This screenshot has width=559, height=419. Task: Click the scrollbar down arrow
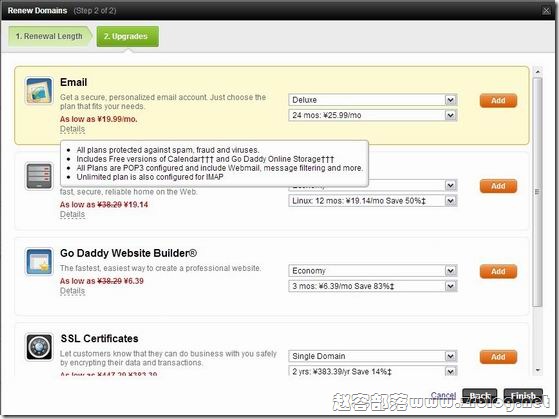538,371
